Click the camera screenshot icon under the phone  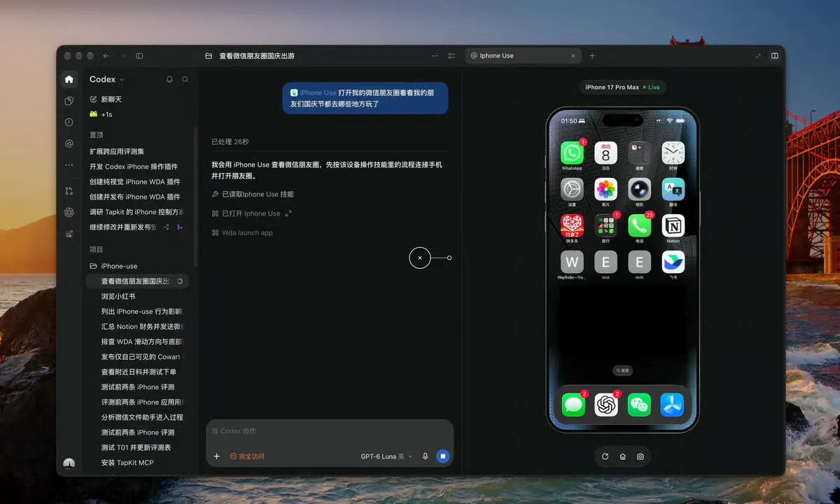pyautogui.click(x=640, y=457)
